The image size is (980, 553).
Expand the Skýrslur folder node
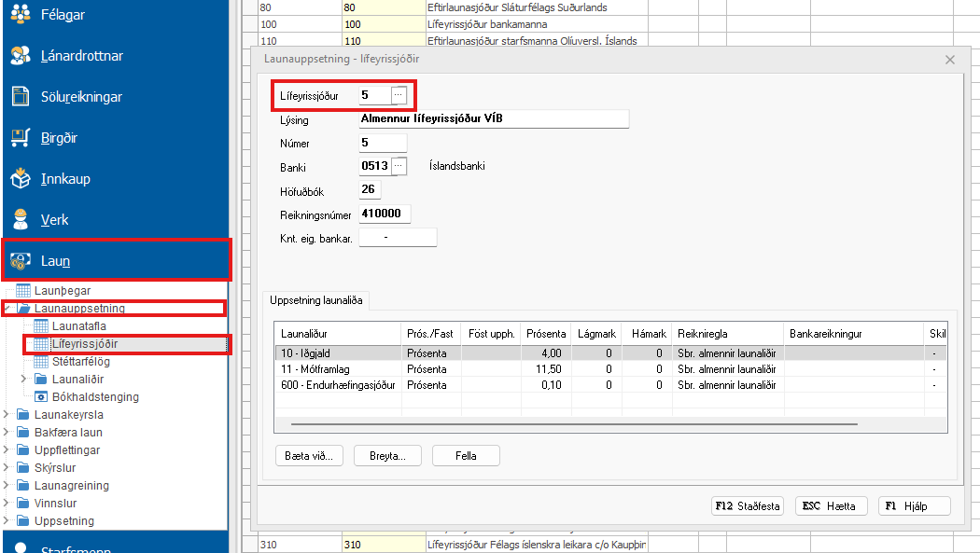(7, 468)
